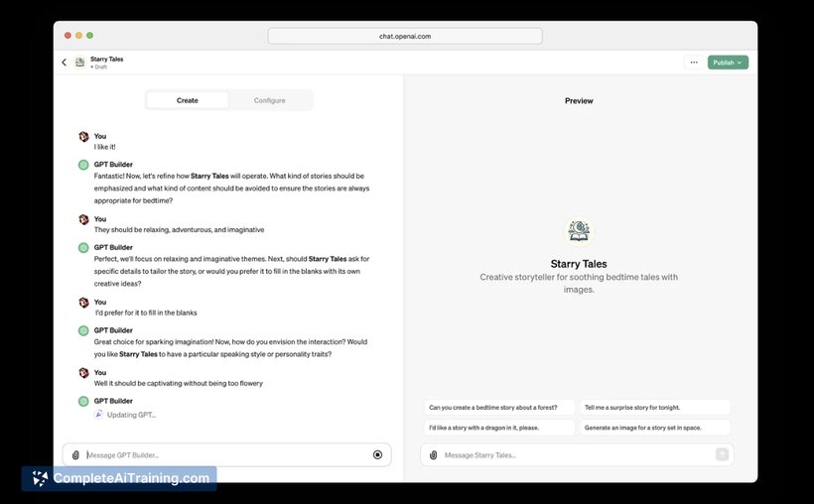Image resolution: width=814 pixels, height=504 pixels.
Task: Click the Starry Tales book logo in preview
Action: point(579,231)
